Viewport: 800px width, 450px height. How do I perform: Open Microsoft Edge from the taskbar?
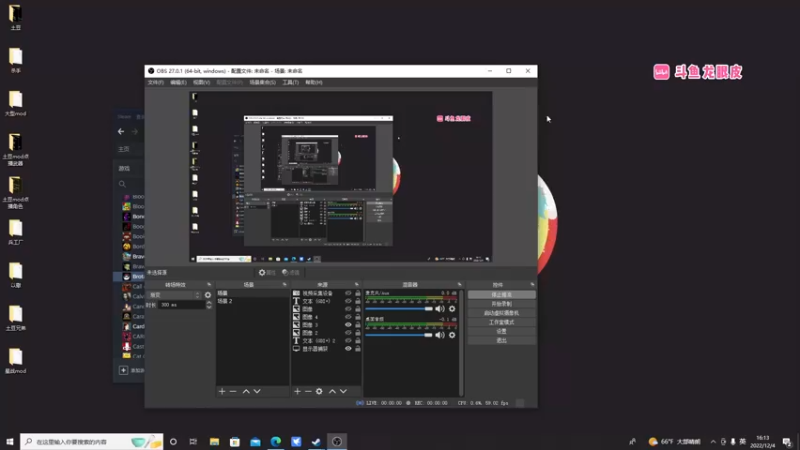tap(276, 441)
